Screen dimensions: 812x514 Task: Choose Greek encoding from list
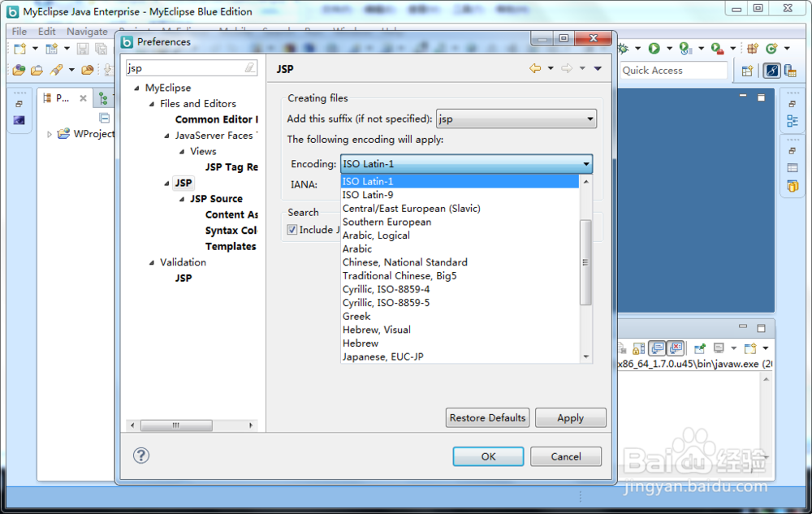460,316
